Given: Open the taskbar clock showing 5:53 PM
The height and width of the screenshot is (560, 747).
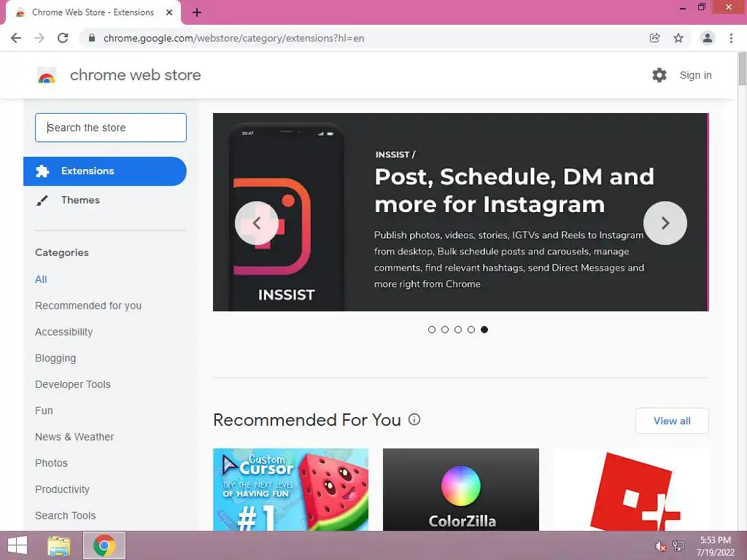Looking at the screenshot, I should [x=716, y=546].
